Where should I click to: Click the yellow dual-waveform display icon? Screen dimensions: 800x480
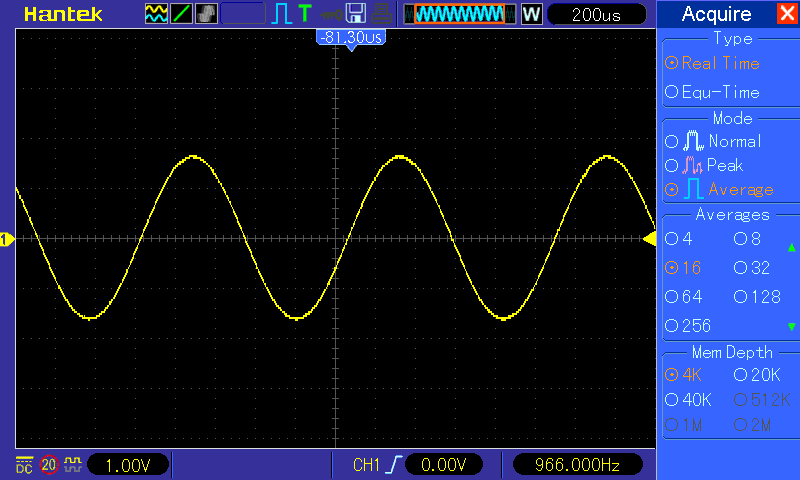click(156, 14)
